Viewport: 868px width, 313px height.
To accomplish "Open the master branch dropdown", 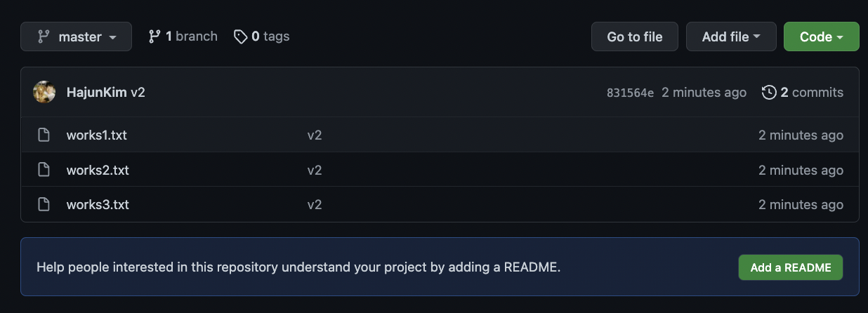I will [76, 36].
